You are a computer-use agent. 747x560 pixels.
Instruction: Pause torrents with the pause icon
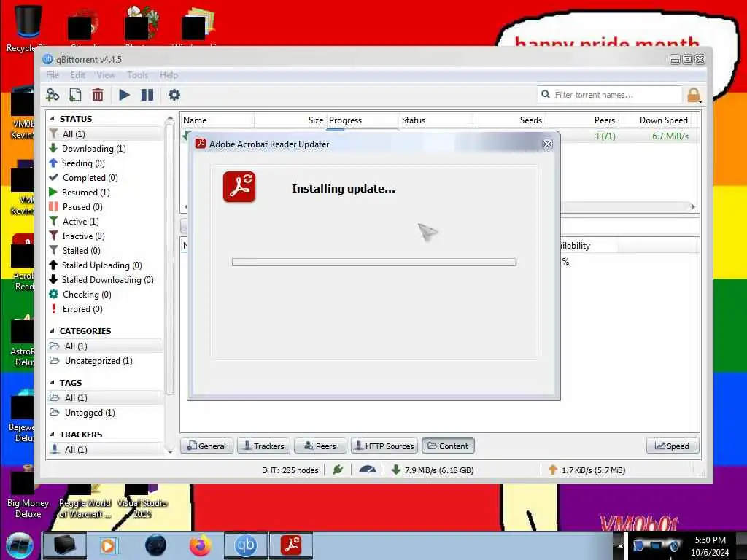click(147, 95)
